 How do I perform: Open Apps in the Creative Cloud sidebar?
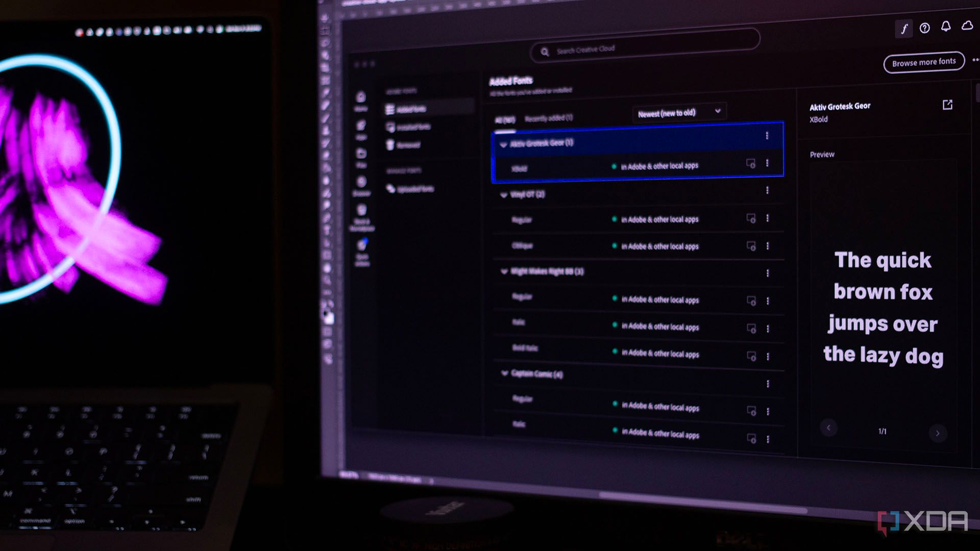[x=361, y=130]
